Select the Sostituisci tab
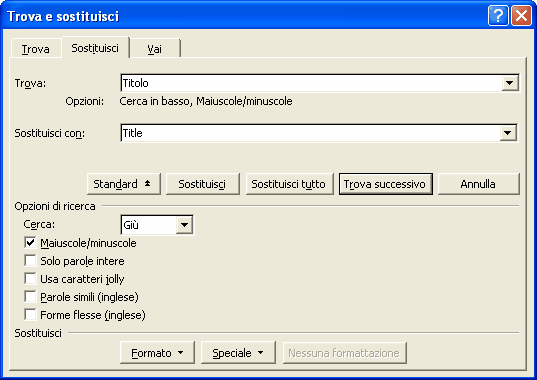 [95, 48]
